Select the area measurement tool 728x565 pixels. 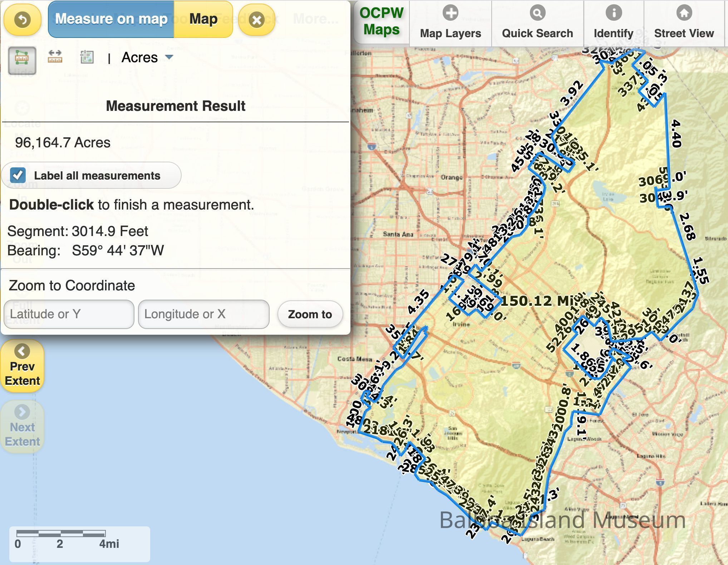click(x=22, y=60)
